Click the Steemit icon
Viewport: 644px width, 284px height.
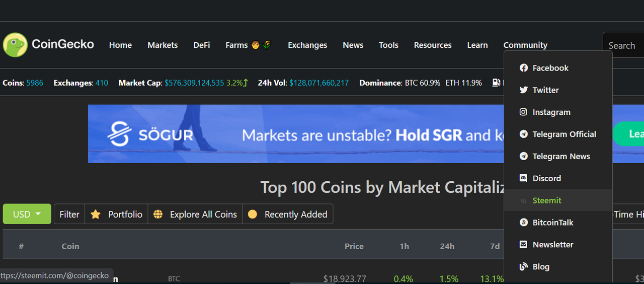click(x=524, y=200)
